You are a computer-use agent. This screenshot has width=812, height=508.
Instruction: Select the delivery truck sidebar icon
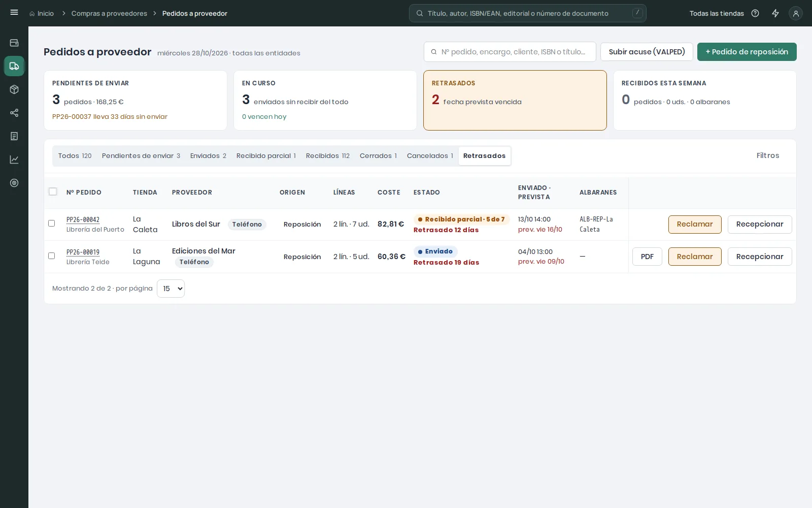coord(14,66)
